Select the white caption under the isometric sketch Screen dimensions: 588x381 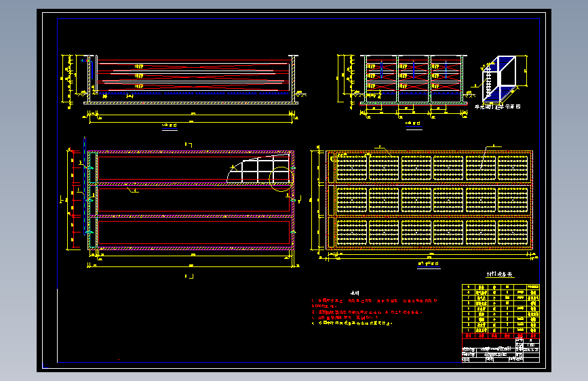pos(497,107)
